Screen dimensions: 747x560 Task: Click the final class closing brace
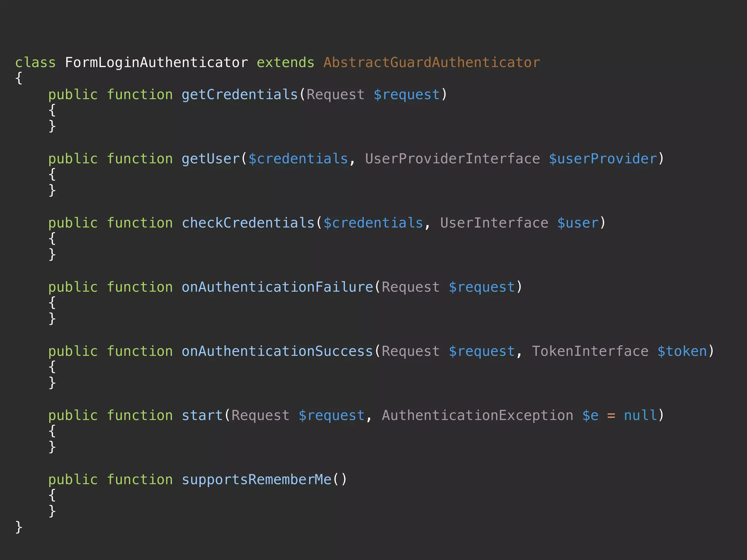19,527
